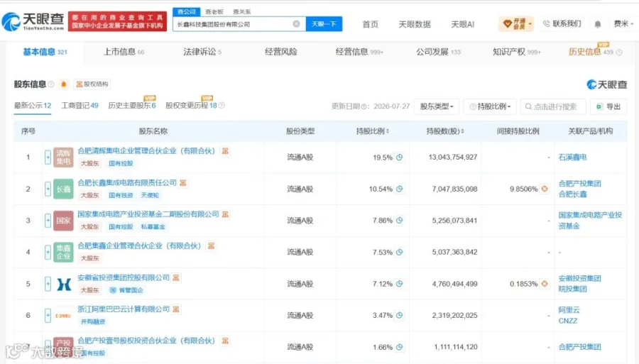This screenshot has height=364, width=639.
Task: Switch to 公司发展 tab
Action: 438,52
